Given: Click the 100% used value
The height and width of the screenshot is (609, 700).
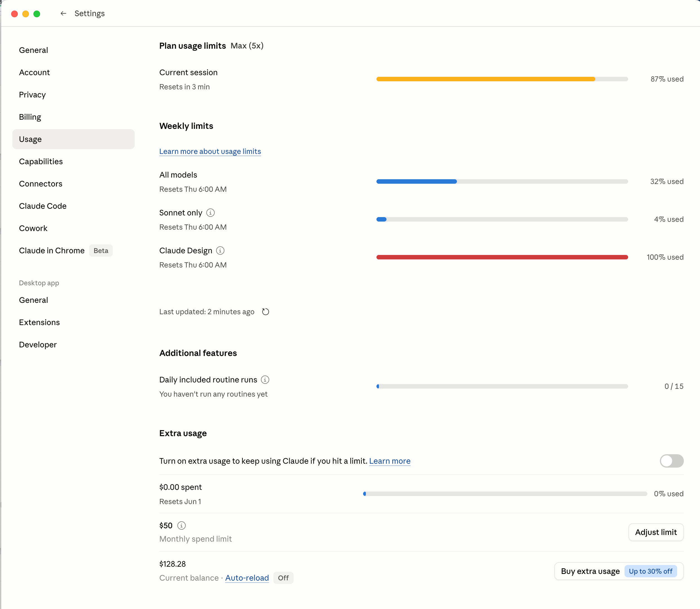Looking at the screenshot, I should point(665,257).
